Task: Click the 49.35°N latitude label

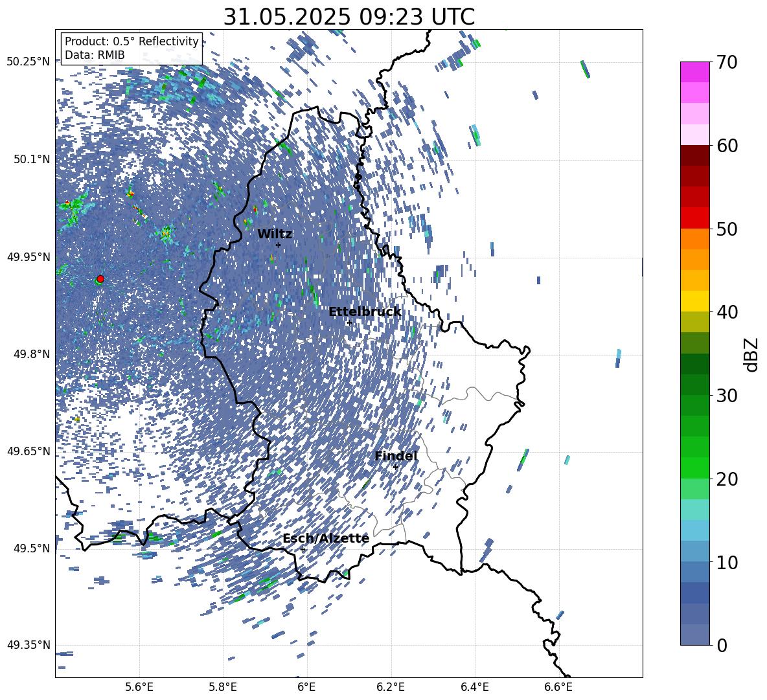Action: click(29, 645)
